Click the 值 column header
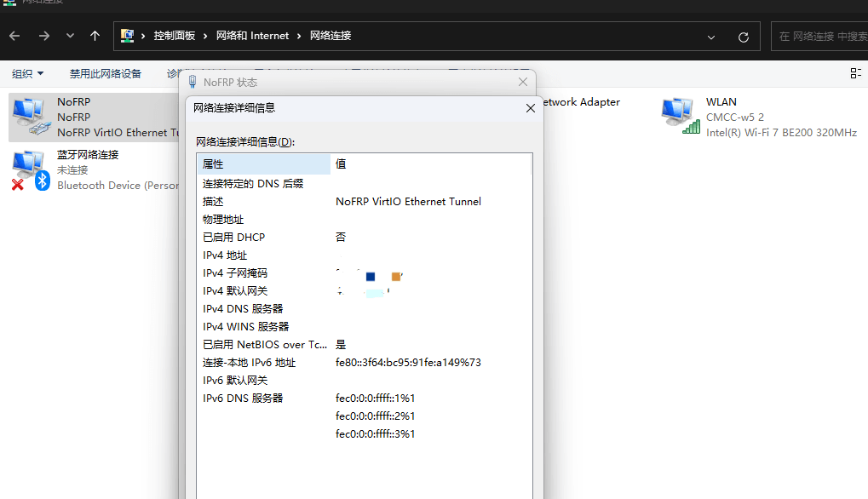 (x=430, y=164)
